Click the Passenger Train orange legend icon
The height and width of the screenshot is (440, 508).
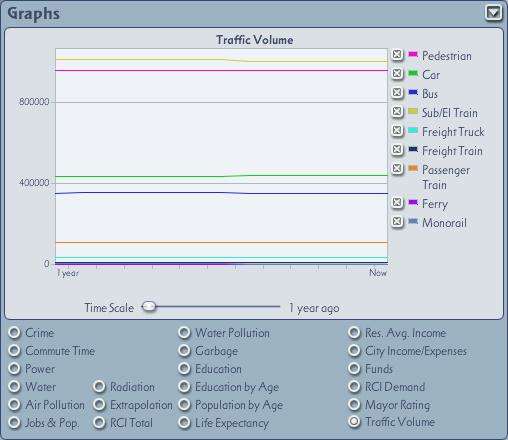413,168
